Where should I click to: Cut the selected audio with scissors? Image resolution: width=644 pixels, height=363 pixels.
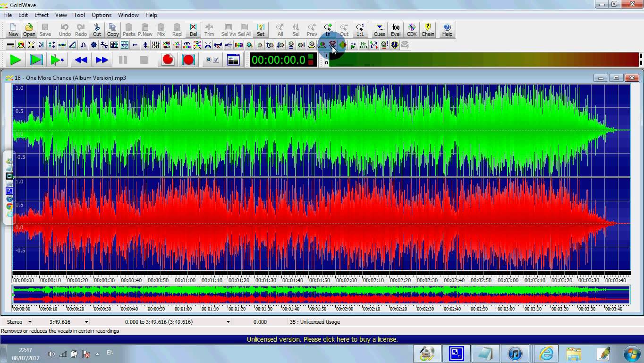coord(97,30)
